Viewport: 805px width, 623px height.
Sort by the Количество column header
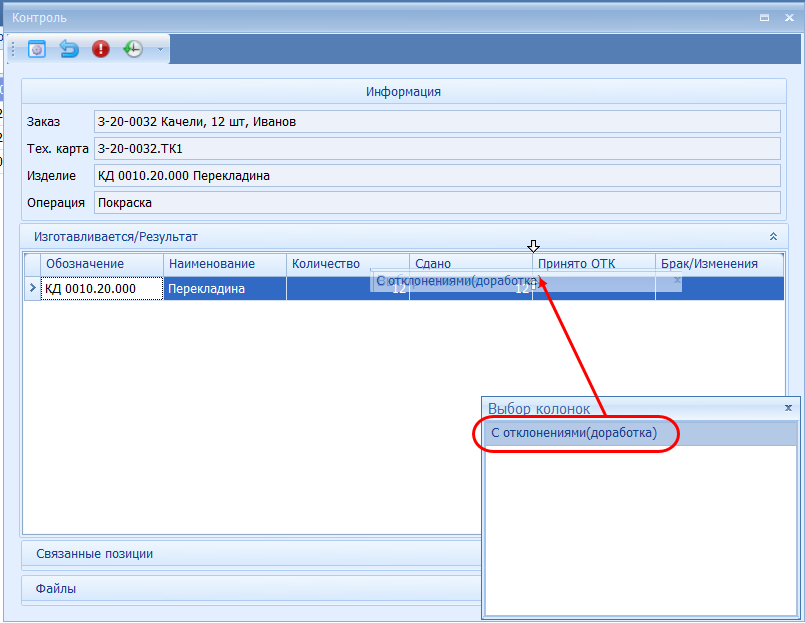click(x=347, y=264)
